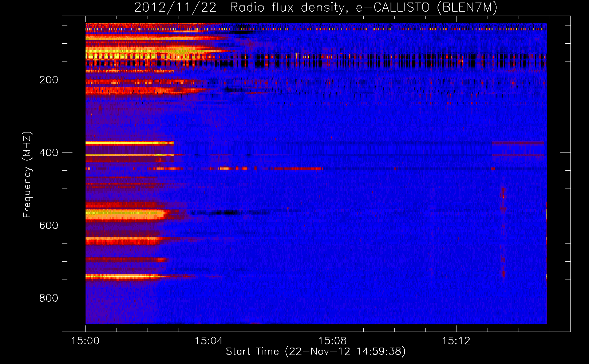Select the 15:08 time axis label
589x364 pixels.
[x=332, y=341]
